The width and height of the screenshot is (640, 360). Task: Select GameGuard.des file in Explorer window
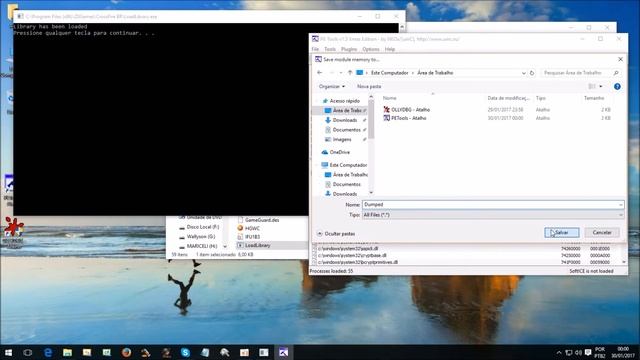coord(262,220)
